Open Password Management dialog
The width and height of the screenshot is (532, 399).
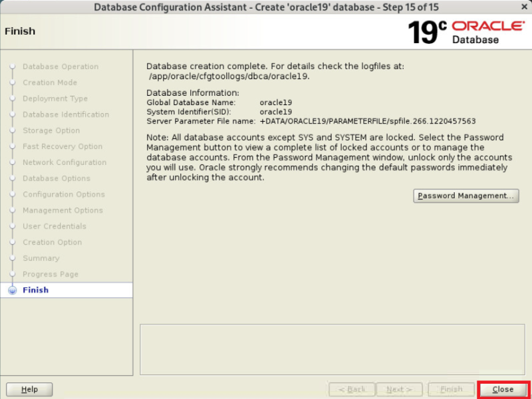coord(466,196)
